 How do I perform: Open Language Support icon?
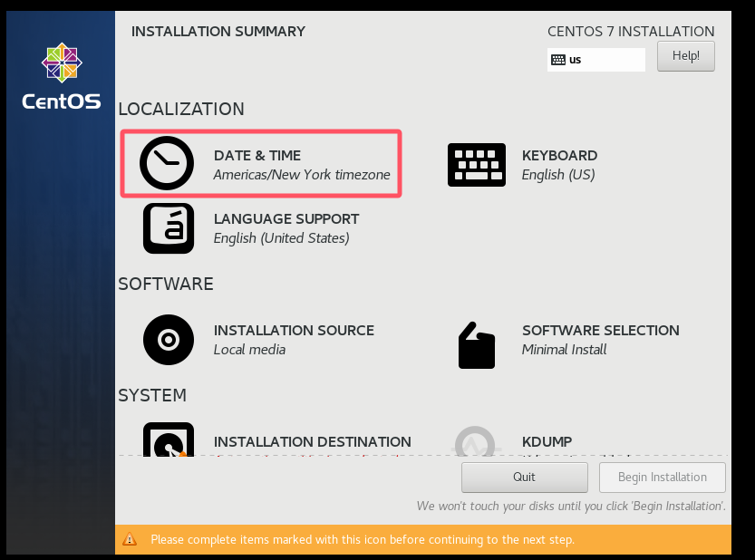pos(169,228)
